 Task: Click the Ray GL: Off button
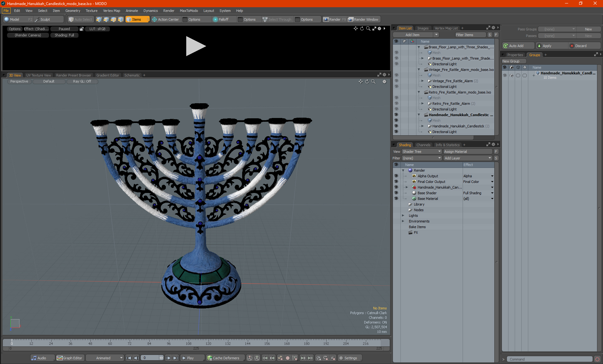pos(82,81)
